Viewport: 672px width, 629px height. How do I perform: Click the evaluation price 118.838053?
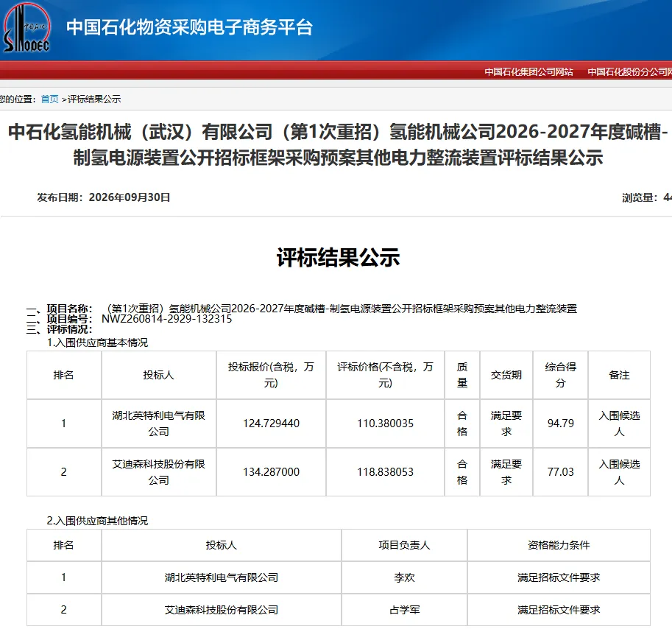click(385, 472)
